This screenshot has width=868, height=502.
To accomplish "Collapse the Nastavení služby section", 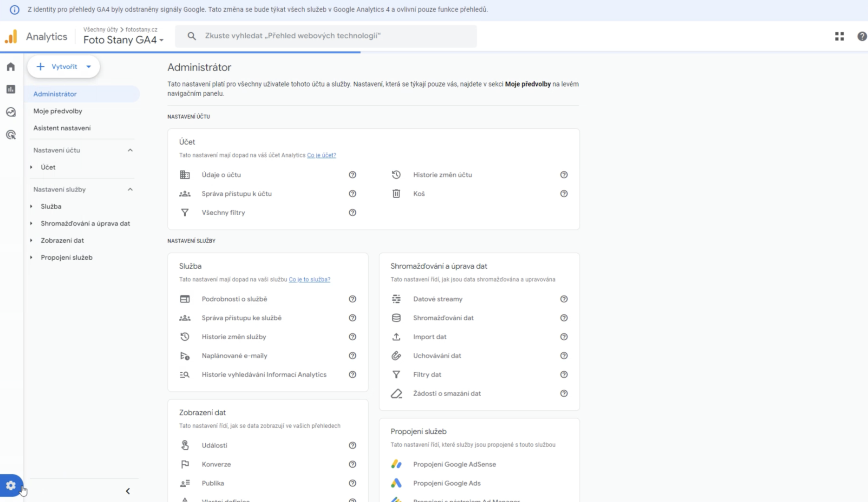I will pos(130,189).
